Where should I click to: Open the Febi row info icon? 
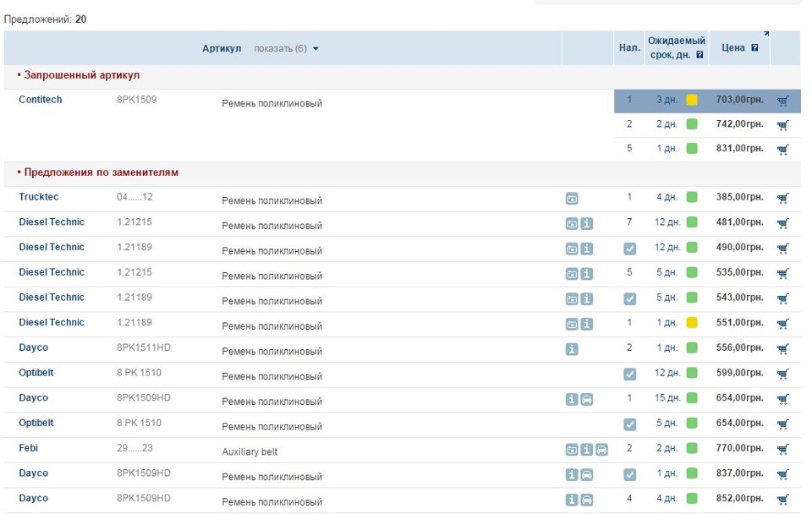(587, 450)
